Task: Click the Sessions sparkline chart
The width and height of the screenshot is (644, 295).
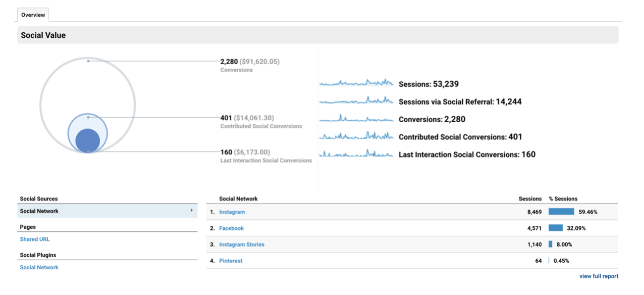Action: (356, 83)
